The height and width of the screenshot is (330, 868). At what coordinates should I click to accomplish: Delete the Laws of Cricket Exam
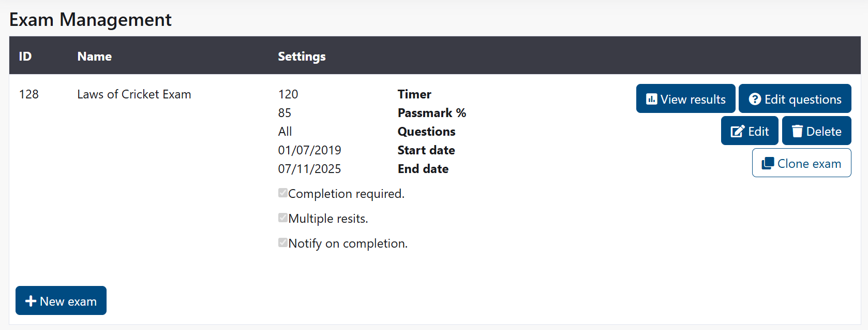tap(816, 131)
